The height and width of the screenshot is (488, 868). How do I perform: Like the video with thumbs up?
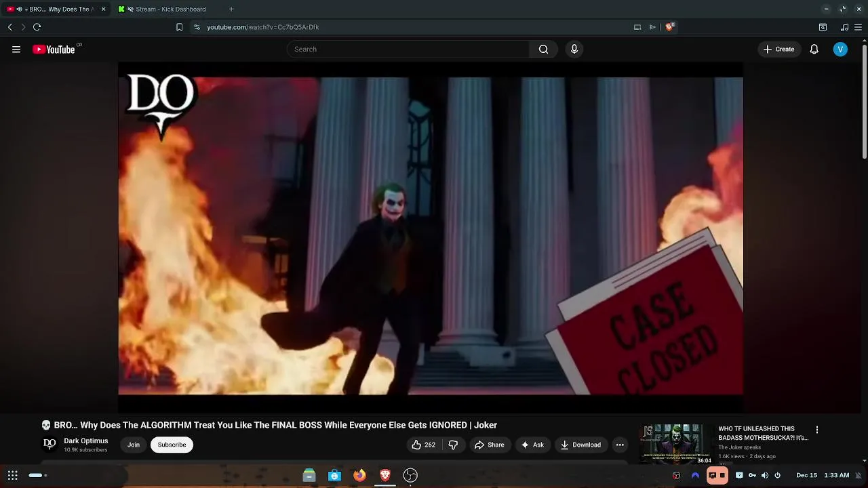[422, 445]
